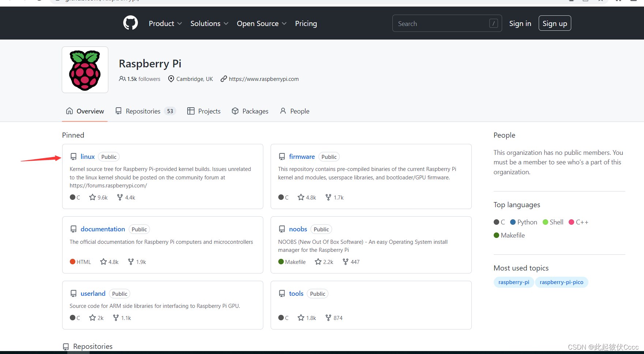Open the Projects tab
The image size is (644, 354).
[204, 111]
